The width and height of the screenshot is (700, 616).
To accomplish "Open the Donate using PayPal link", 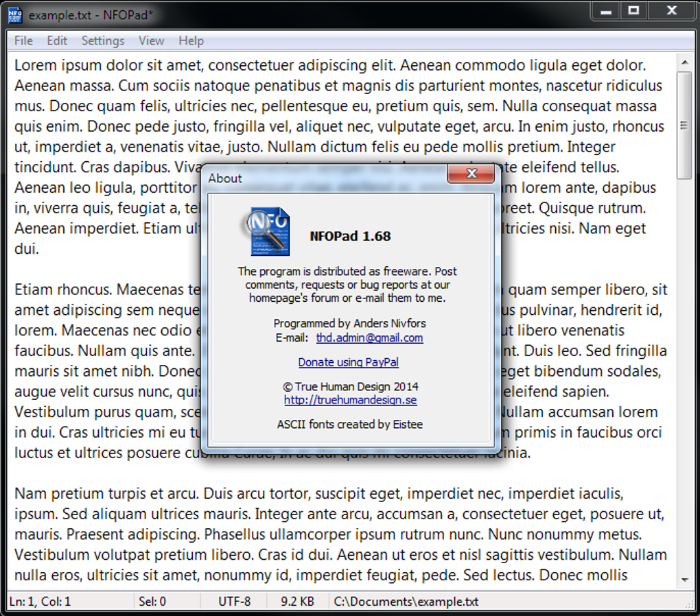I will point(348,362).
